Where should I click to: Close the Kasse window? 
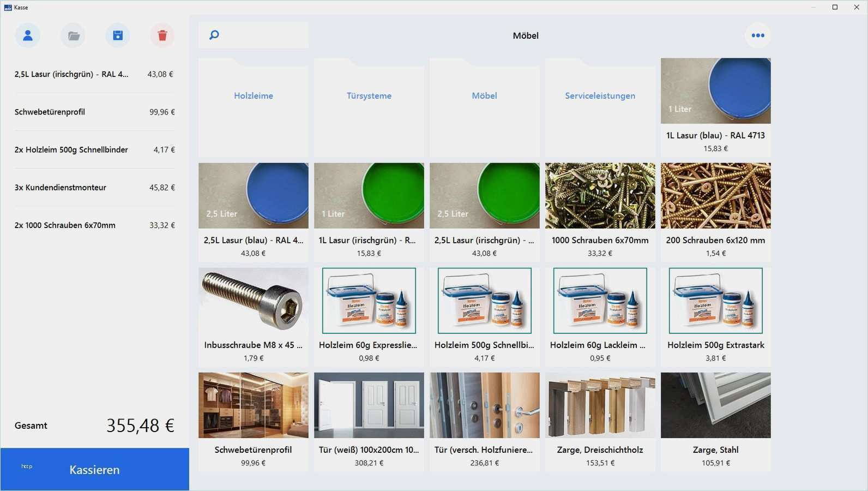[857, 7]
